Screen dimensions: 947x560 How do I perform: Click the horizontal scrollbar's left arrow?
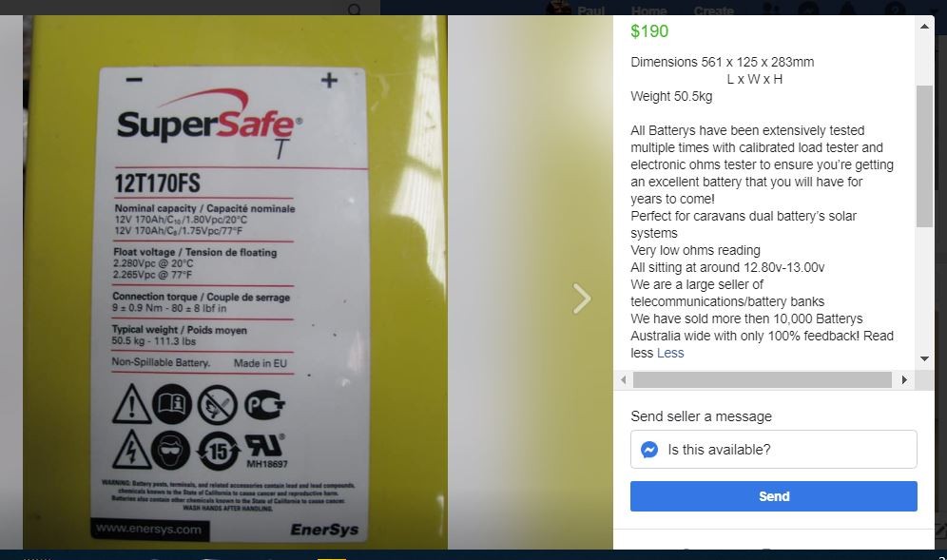pos(624,380)
